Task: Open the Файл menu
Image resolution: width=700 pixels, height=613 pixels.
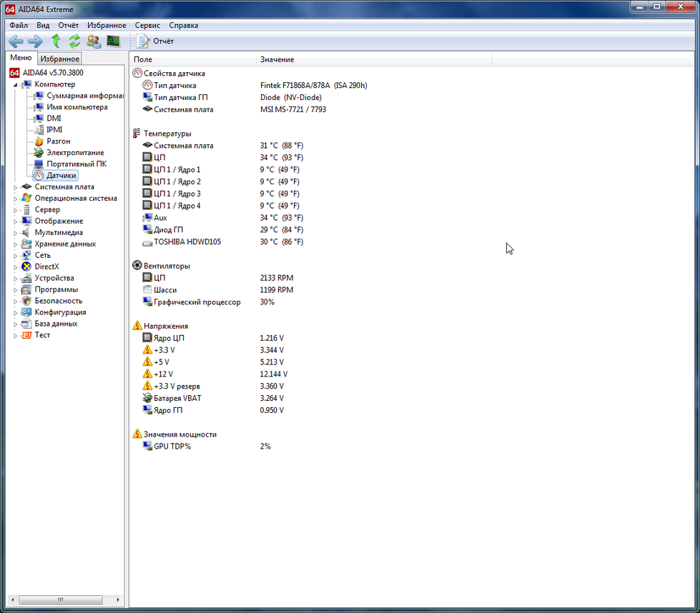Action: tap(19, 26)
